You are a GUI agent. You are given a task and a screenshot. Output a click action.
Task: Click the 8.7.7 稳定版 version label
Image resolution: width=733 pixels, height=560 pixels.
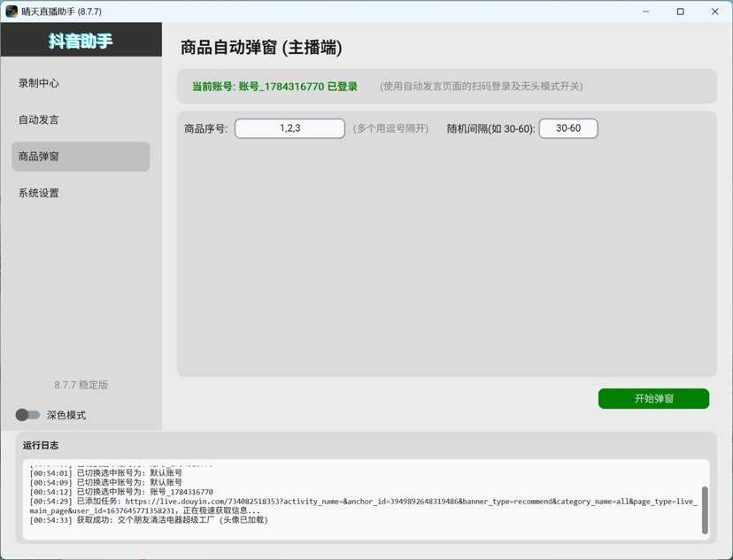coord(81,385)
